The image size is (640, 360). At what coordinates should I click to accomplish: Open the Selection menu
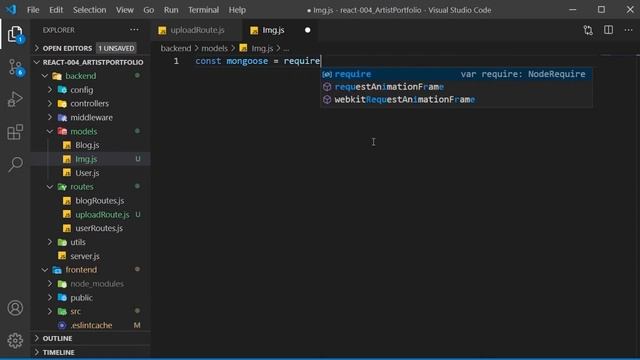pos(89,10)
